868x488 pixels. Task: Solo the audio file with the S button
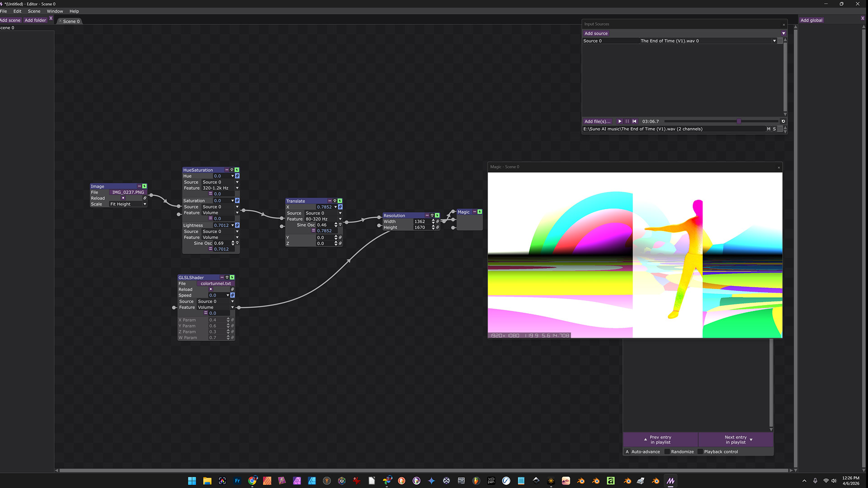774,129
